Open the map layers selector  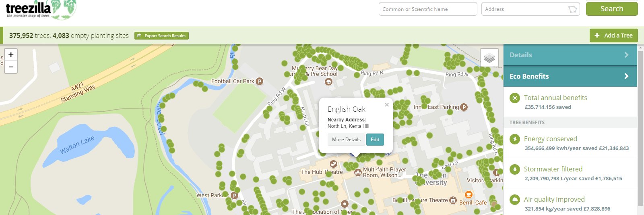(x=489, y=58)
